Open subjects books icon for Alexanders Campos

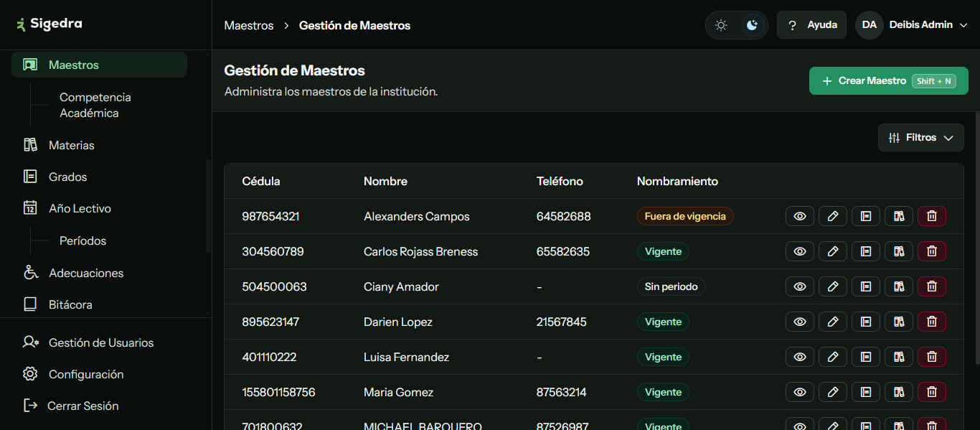pos(899,216)
